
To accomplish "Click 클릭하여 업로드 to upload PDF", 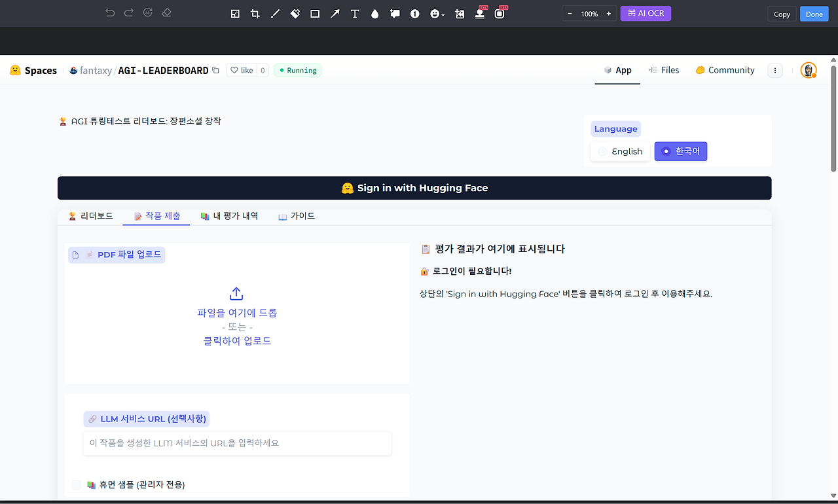I will pos(237,340).
